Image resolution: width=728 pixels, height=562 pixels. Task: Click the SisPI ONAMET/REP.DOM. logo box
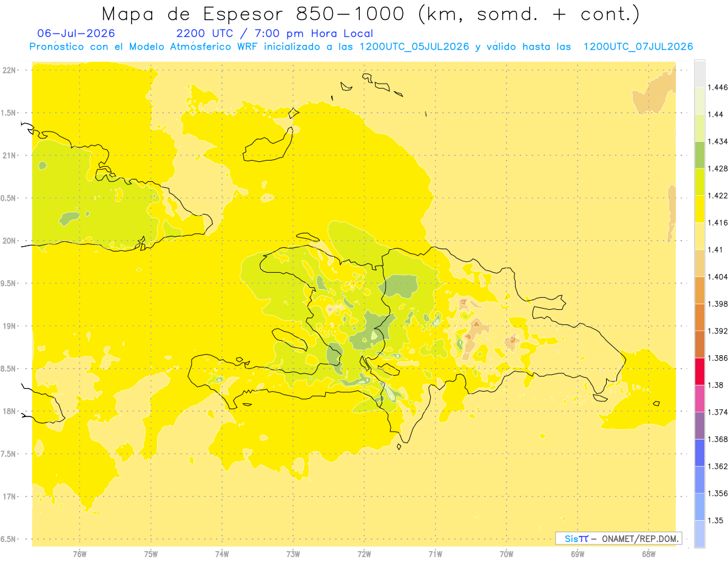pyautogui.click(x=619, y=538)
